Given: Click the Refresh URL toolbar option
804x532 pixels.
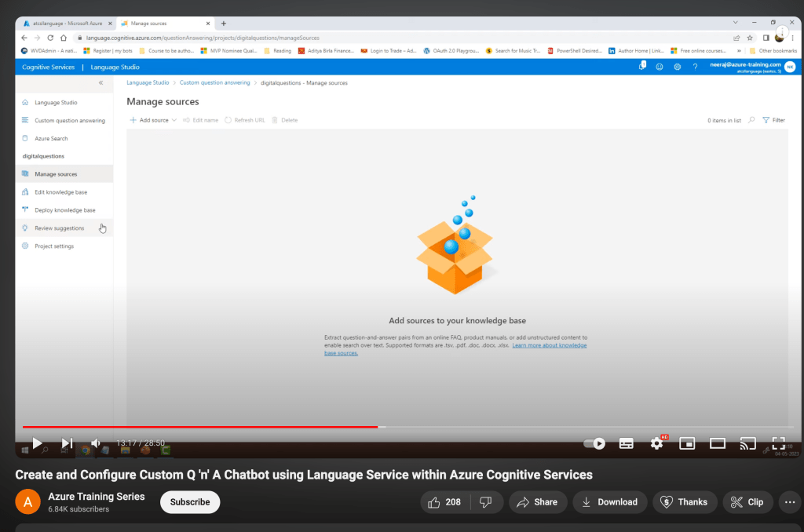Looking at the screenshot, I should tap(245, 120).
